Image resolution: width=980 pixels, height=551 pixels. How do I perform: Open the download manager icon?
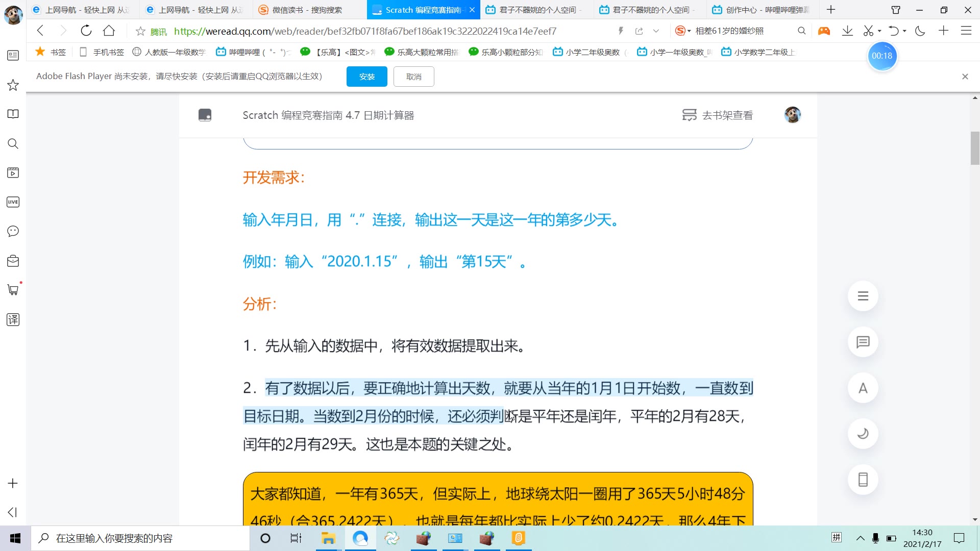click(847, 31)
